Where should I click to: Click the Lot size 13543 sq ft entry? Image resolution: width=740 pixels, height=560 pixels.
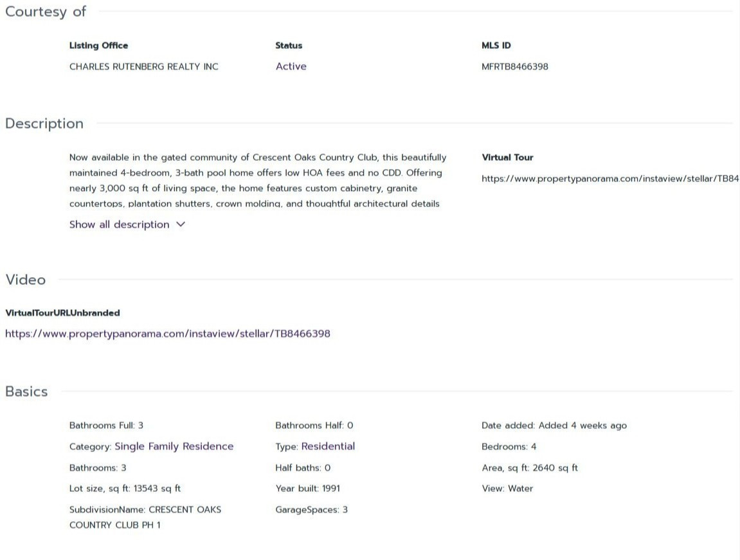pos(125,489)
